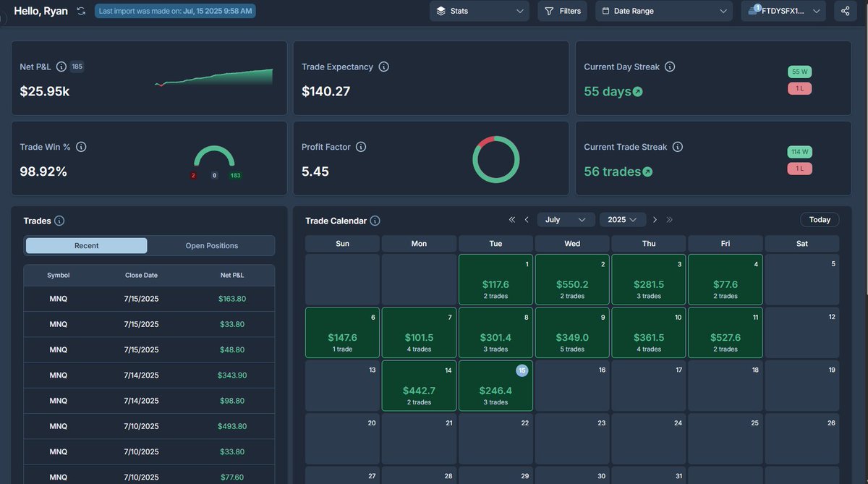The height and width of the screenshot is (484, 868).
Task: Click the info icon next to Current Trade Streak
Action: (x=678, y=147)
